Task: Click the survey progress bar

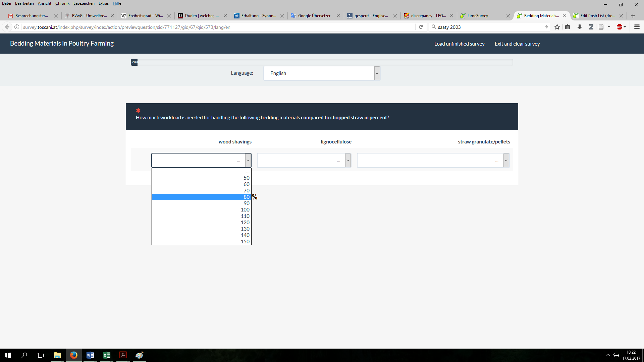Action: (x=322, y=62)
